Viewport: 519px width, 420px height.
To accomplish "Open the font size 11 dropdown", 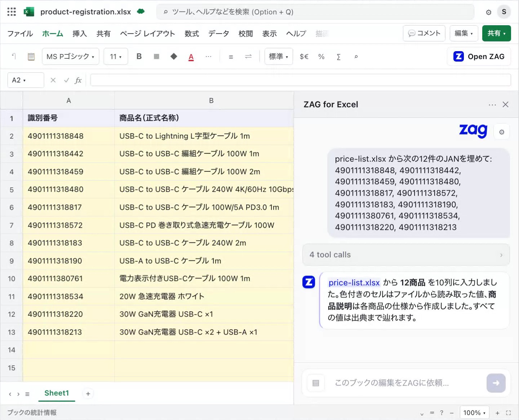I will [x=116, y=57].
